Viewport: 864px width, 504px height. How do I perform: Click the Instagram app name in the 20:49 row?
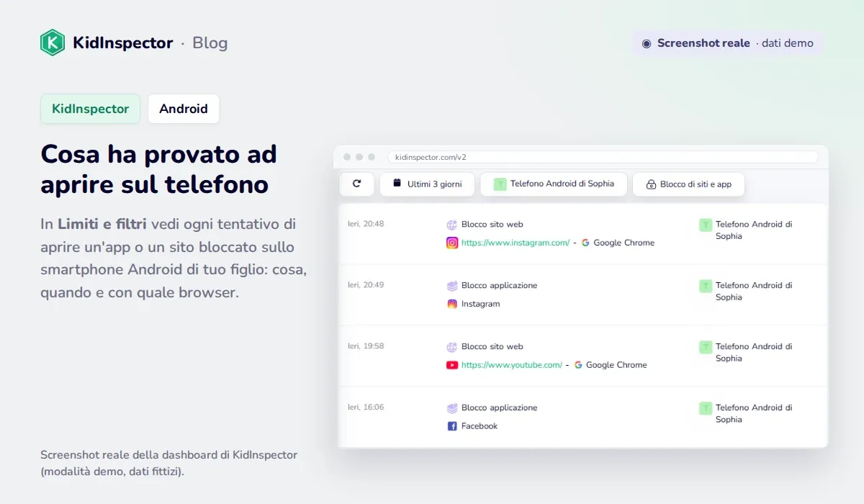[x=480, y=304]
